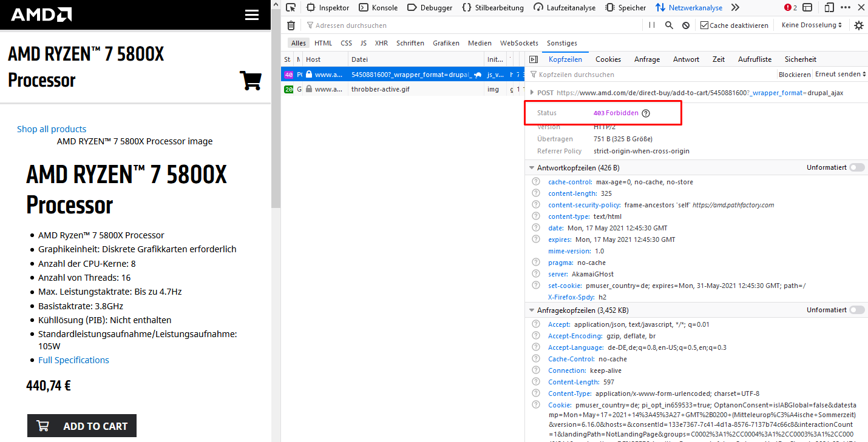868x442 pixels.
Task: Click help icon next to content-security-policy header
Action: coord(536,205)
